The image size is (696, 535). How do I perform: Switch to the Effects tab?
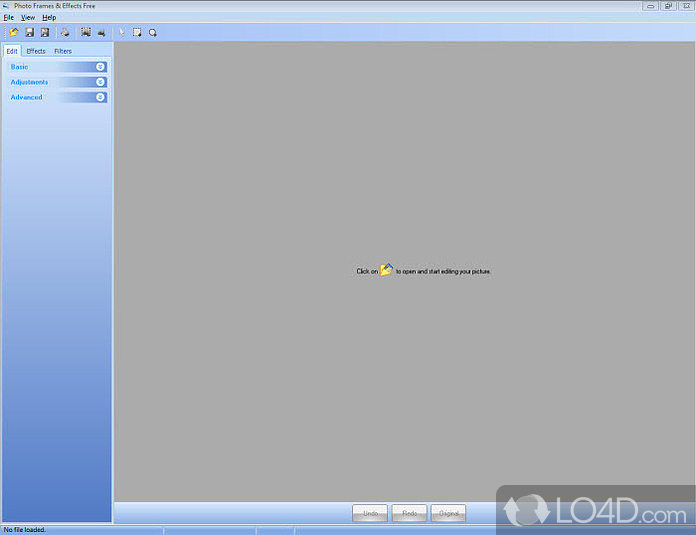pos(36,51)
